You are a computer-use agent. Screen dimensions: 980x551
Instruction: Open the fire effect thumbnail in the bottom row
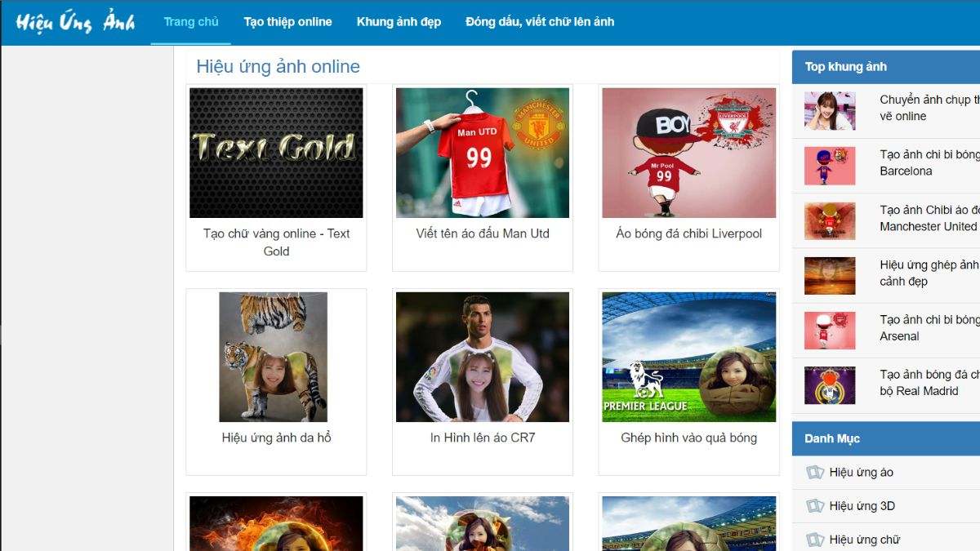pyautogui.click(x=276, y=523)
